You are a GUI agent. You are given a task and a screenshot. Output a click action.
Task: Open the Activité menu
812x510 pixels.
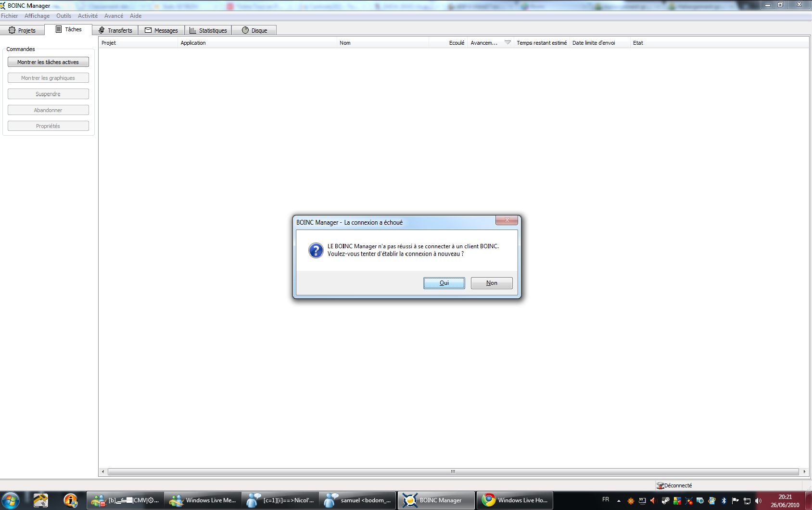coord(88,16)
